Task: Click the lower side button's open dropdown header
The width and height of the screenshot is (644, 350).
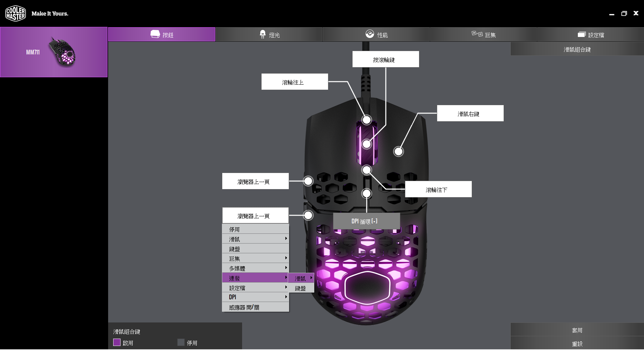Action: (255, 216)
